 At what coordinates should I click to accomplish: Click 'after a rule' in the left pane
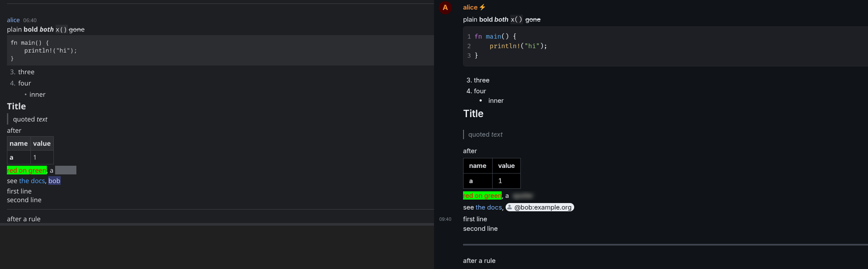pyautogui.click(x=23, y=219)
